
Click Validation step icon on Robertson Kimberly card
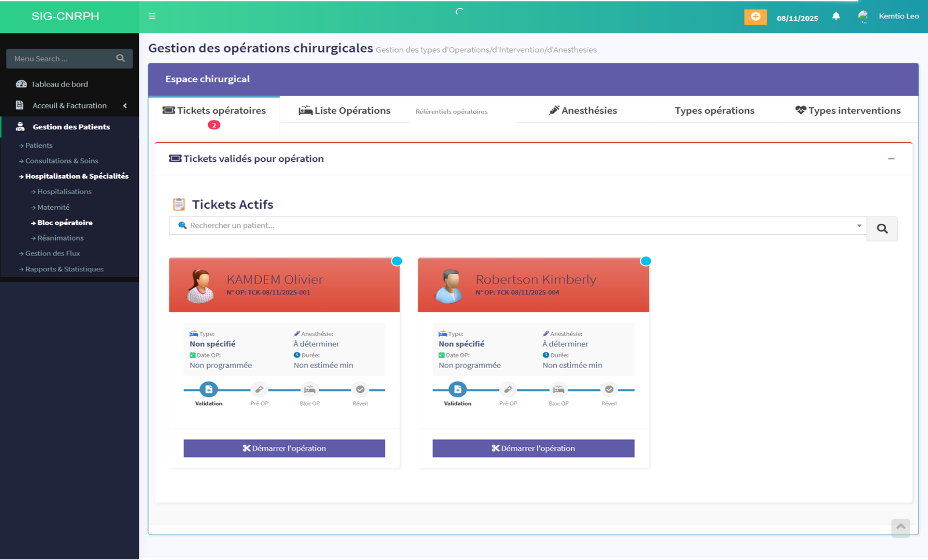coord(458,390)
